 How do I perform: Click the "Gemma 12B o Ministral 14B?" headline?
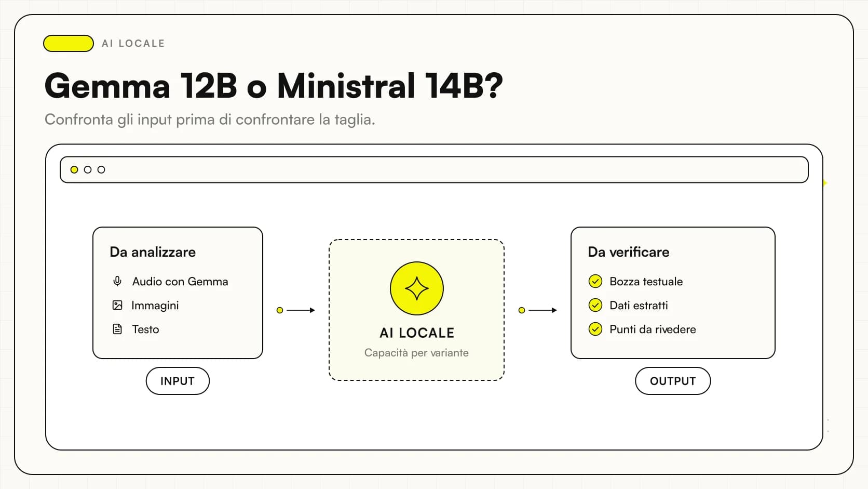point(274,85)
